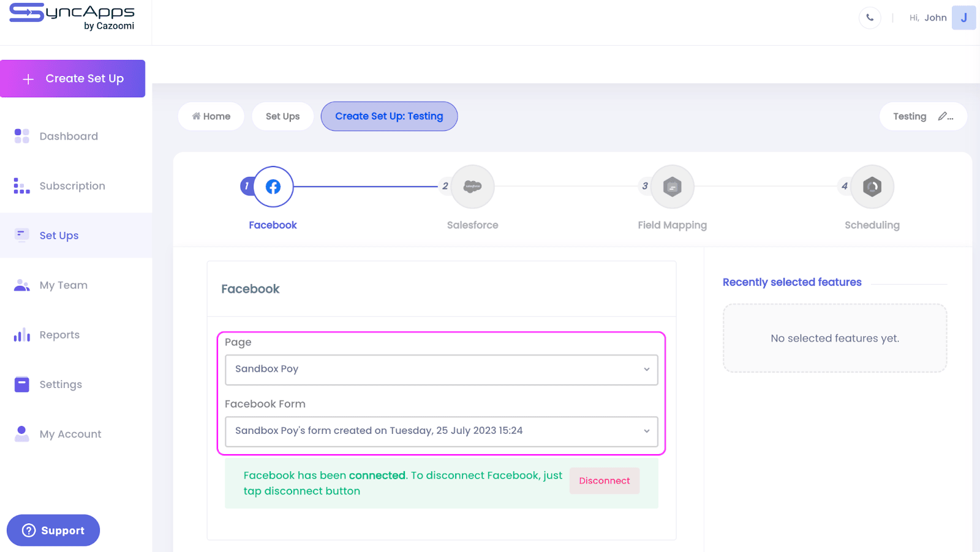The width and height of the screenshot is (980, 552).
Task: Click the Salesforce step label
Action: click(x=472, y=225)
